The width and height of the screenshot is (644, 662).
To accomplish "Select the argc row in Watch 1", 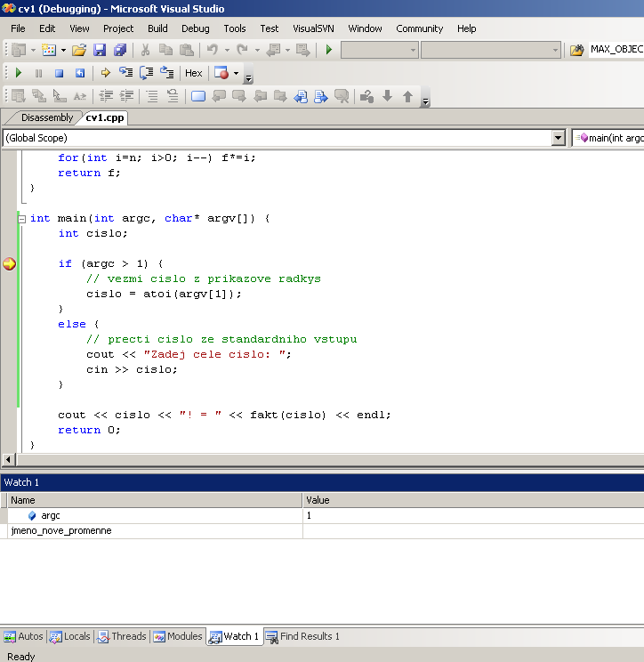I will [322, 515].
